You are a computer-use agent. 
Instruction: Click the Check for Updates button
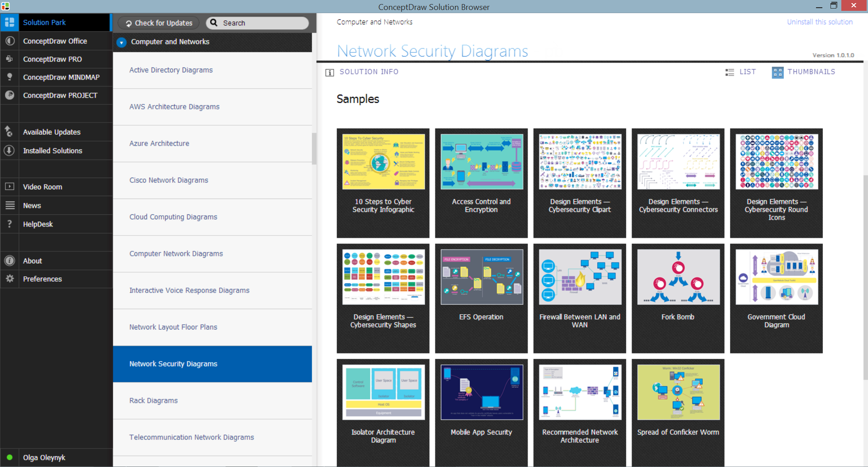click(x=159, y=23)
